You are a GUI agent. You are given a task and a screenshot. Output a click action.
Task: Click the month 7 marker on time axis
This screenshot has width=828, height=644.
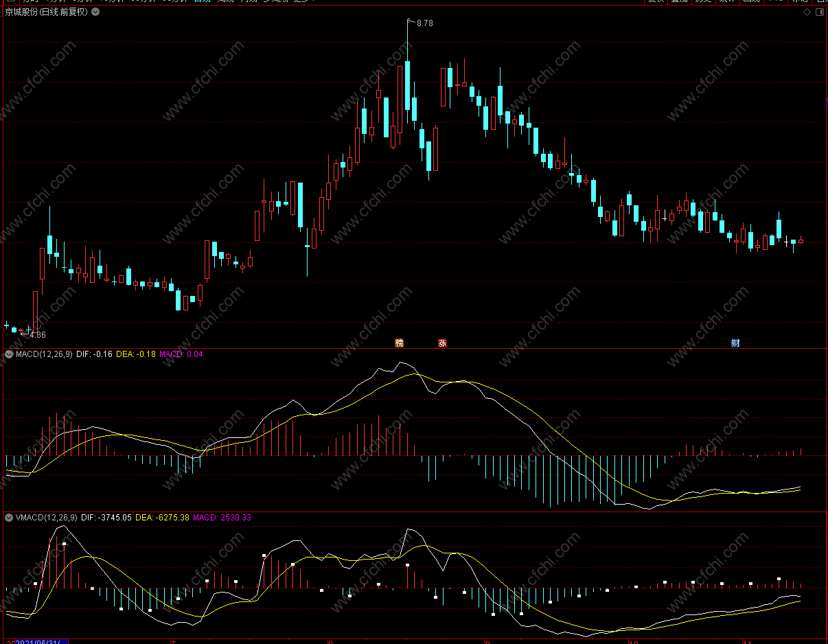pos(173,642)
